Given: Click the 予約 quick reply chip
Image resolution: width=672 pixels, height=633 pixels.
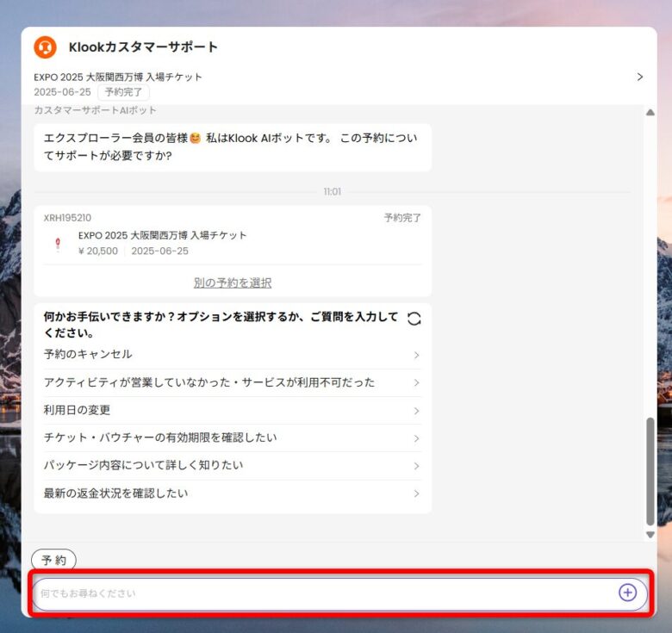Looking at the screenshot, I should coord(53,560).
